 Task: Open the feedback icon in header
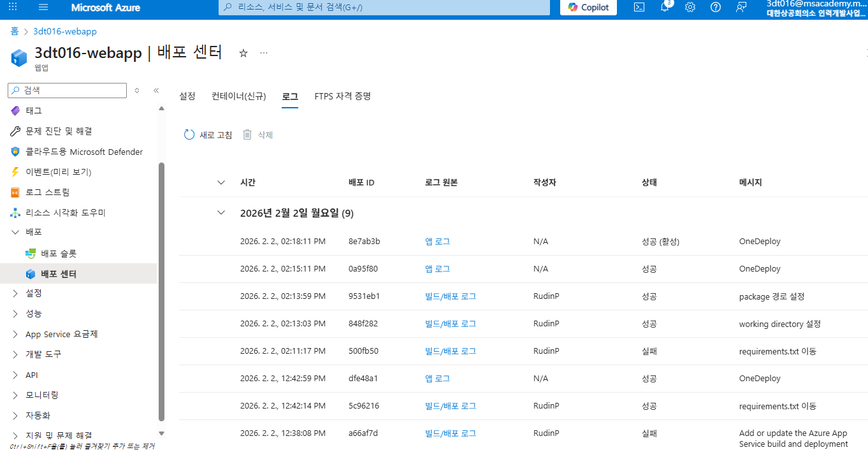pos(741,7)
